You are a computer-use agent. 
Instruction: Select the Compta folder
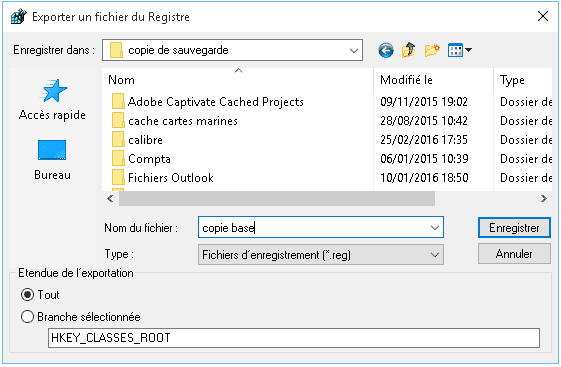tap(149, 159)
